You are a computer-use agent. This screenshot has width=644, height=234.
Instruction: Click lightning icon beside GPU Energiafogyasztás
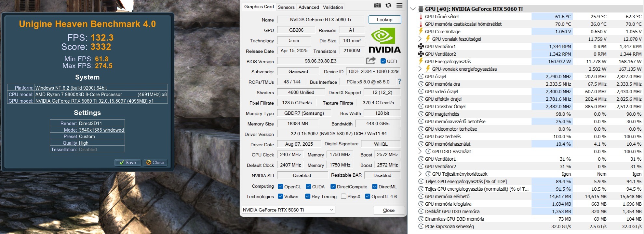(x=421, y=61)
